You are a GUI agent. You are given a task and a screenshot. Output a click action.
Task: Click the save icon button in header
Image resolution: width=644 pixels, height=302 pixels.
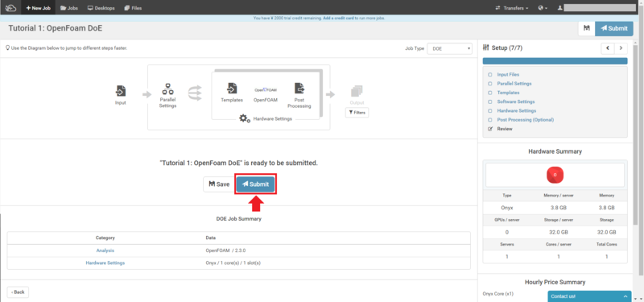587,28
